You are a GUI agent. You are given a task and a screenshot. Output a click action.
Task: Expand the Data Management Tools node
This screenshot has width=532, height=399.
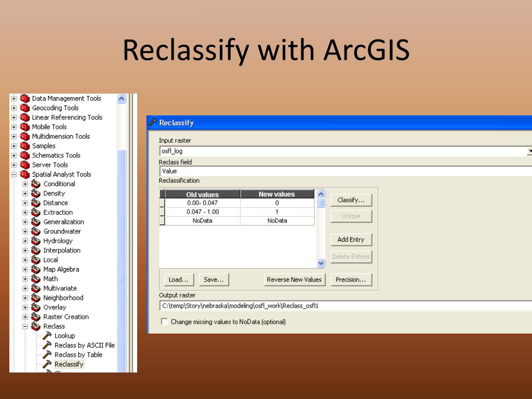14,99
